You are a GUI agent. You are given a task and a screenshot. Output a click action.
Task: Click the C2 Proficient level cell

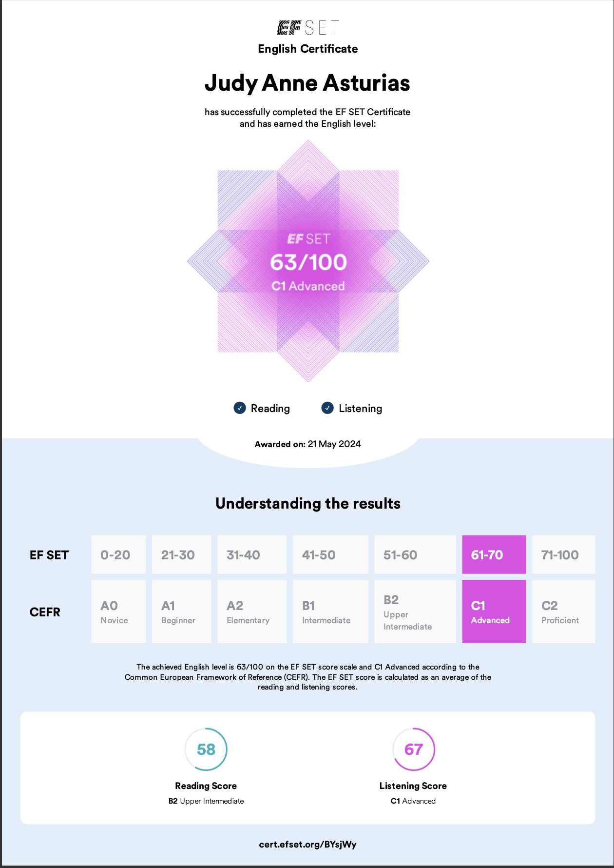click(x=563, y=612)
